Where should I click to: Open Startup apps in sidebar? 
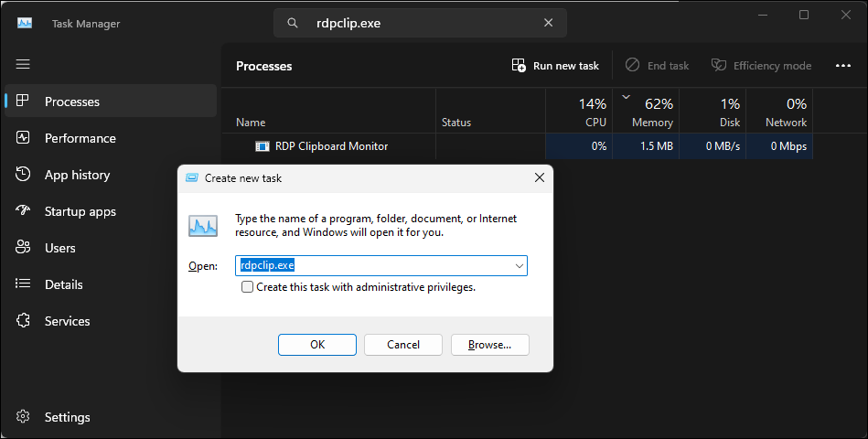click(x=80, y=211)
